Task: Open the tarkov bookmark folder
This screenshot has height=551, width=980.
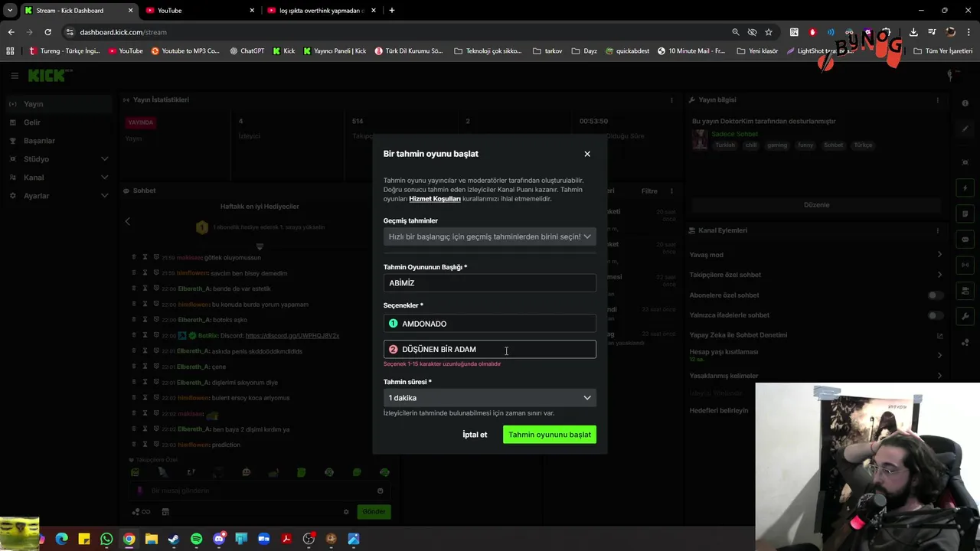Action: (547, 51)
